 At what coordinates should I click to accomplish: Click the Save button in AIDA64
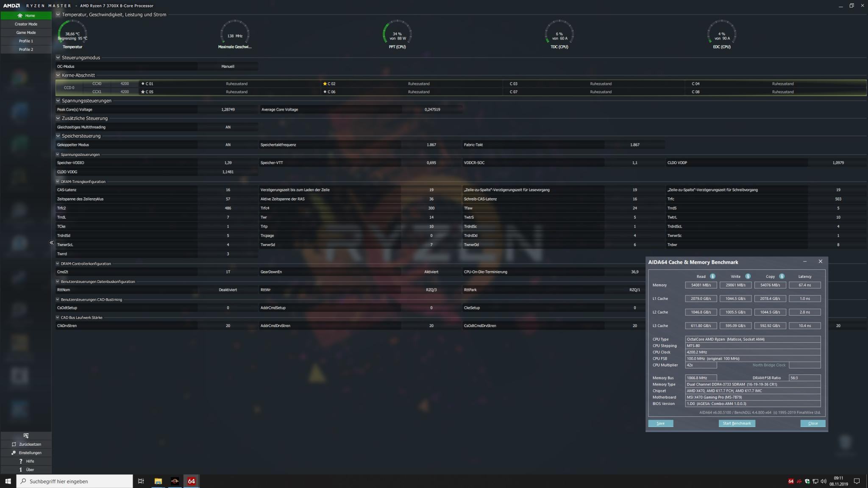pyautogui.click(x=660, y=423)
